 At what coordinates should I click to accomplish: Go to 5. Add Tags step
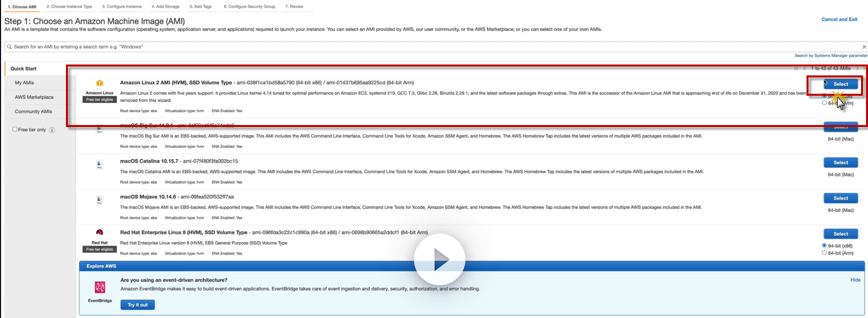(x=200, y=7)
